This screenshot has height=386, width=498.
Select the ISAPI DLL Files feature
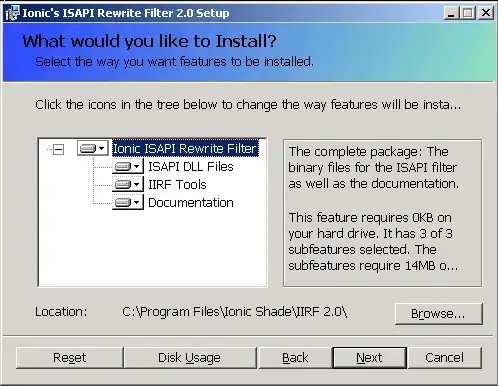[191, 166]
